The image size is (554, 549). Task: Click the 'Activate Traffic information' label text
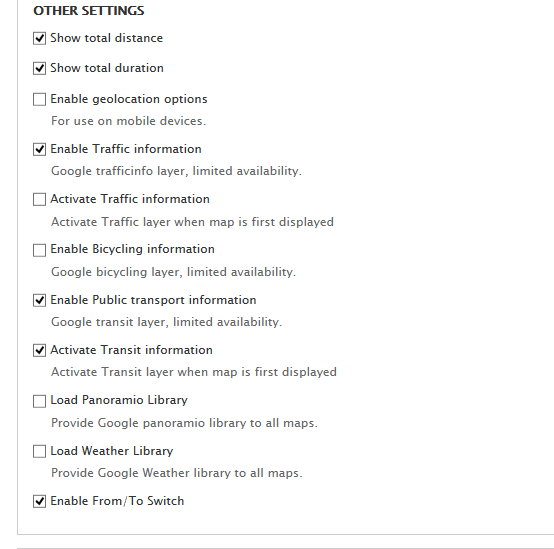pos(130,199)
